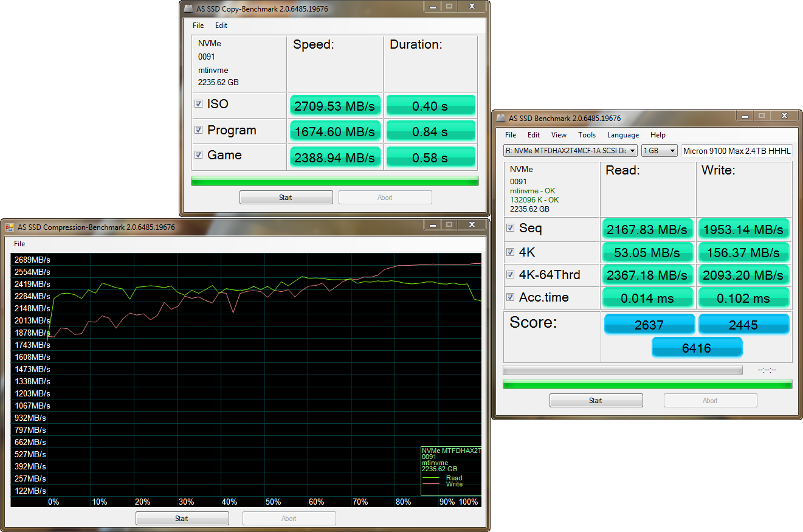Image resolution: width=803 pixels, height=532 pixels.
Task: Click the access time 0.102 ms write value
Action: point(743,298)
